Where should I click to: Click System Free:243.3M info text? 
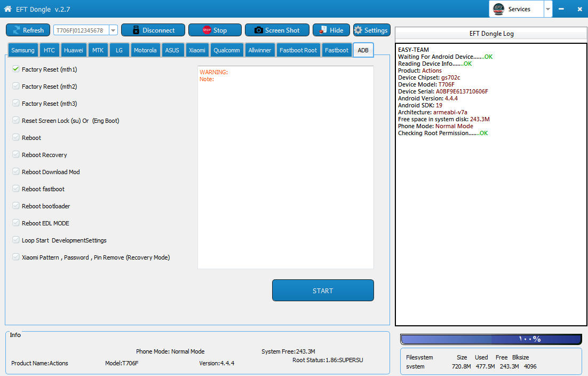288,351
